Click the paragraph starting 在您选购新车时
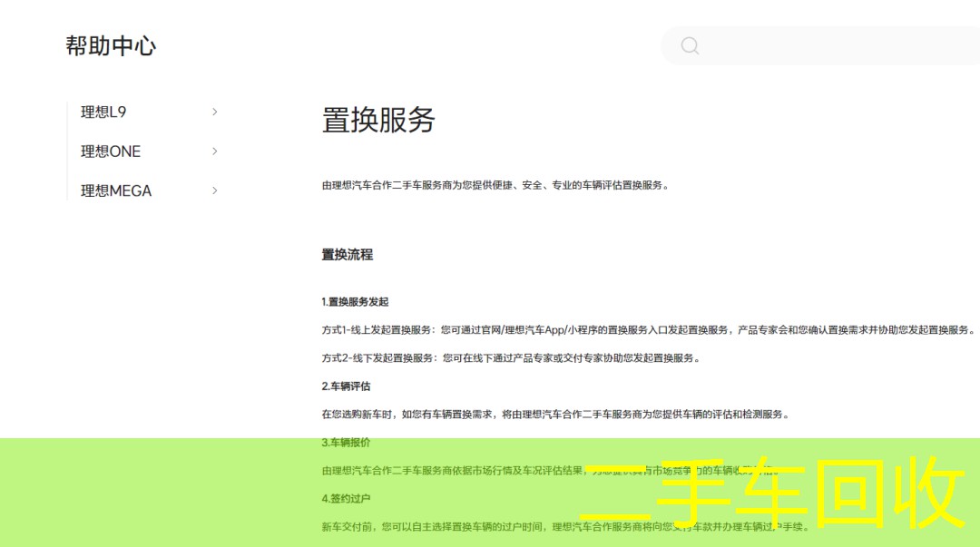 (555, 415)
